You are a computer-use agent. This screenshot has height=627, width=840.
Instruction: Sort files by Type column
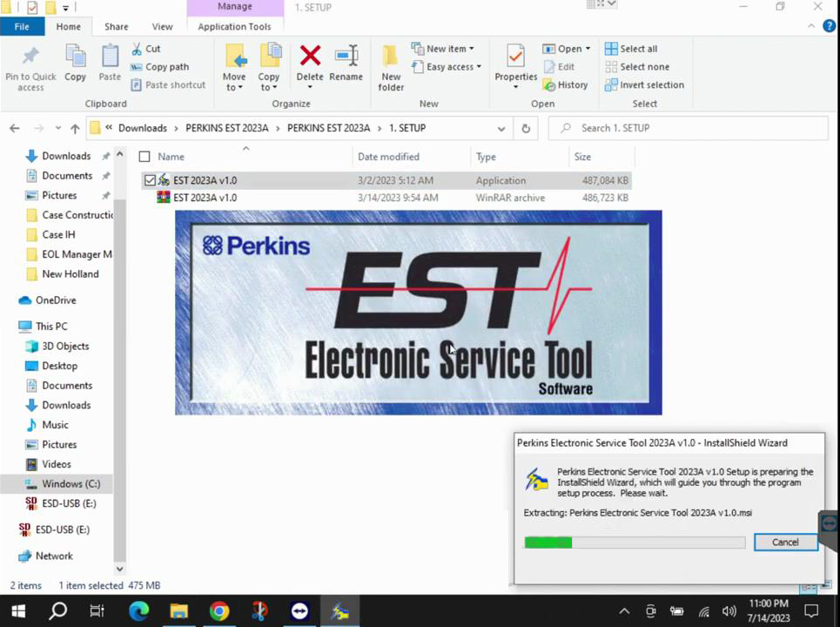(x=486, y=157)
